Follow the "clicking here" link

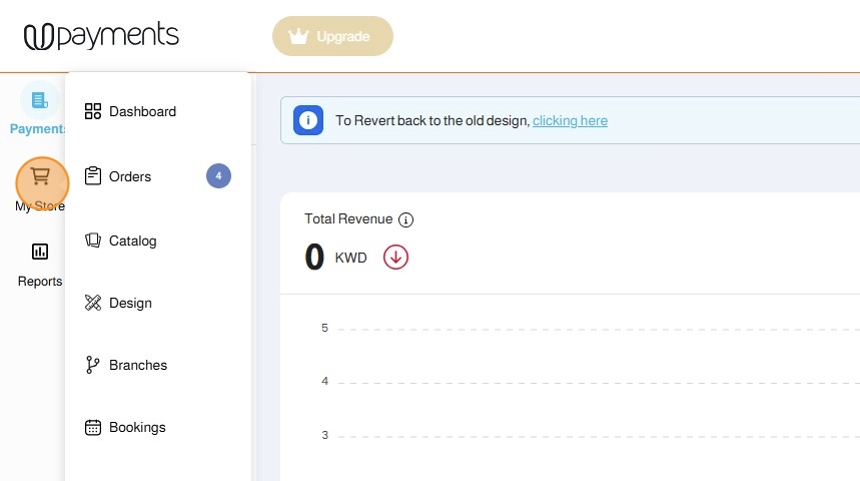tap(570, 121)
